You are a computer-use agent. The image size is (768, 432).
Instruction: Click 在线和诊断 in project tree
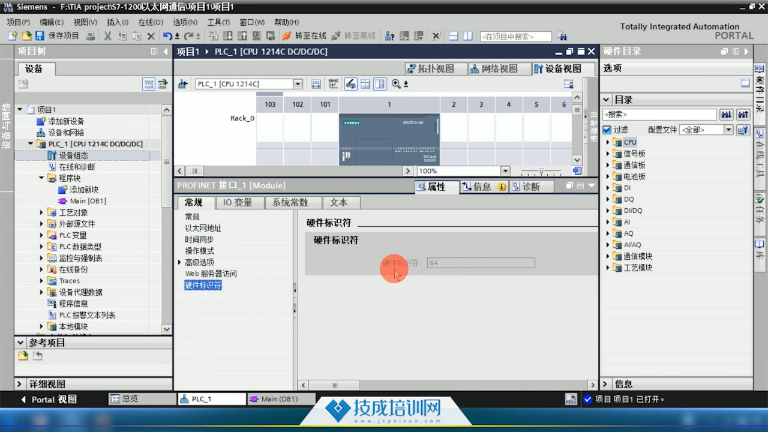[76, 167]
